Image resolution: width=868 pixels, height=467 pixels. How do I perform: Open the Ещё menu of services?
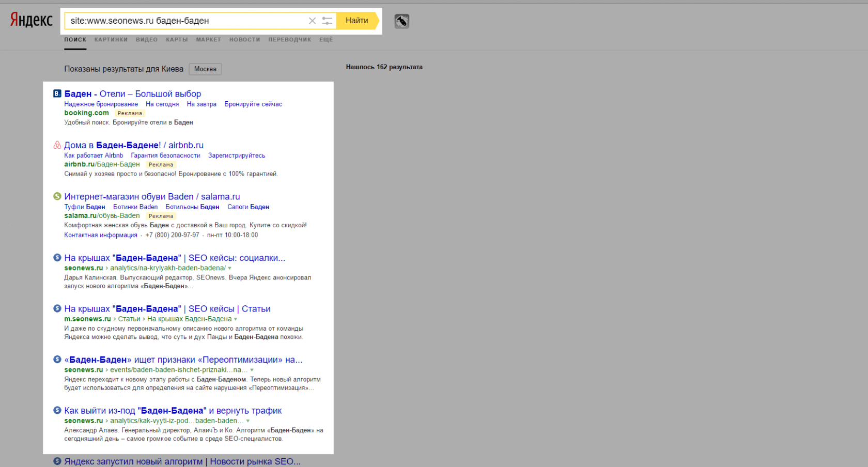click(326, 40)
